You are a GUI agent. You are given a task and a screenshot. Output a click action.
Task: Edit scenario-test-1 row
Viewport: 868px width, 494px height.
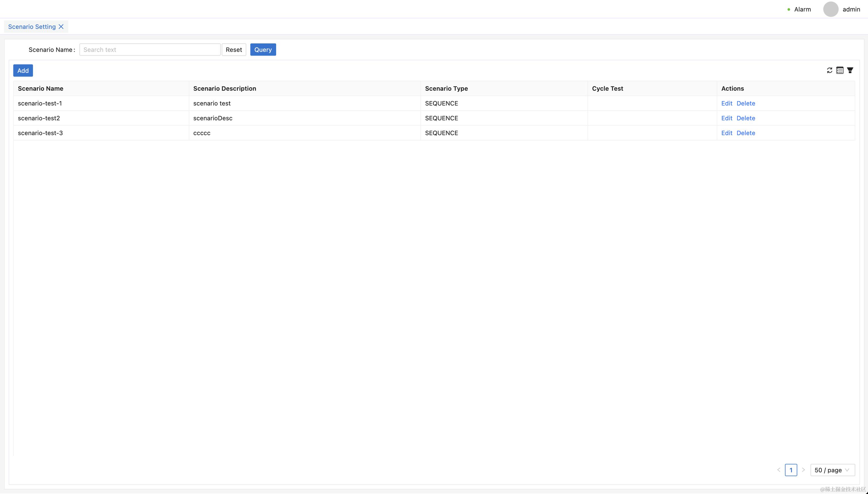coord(726,103)
